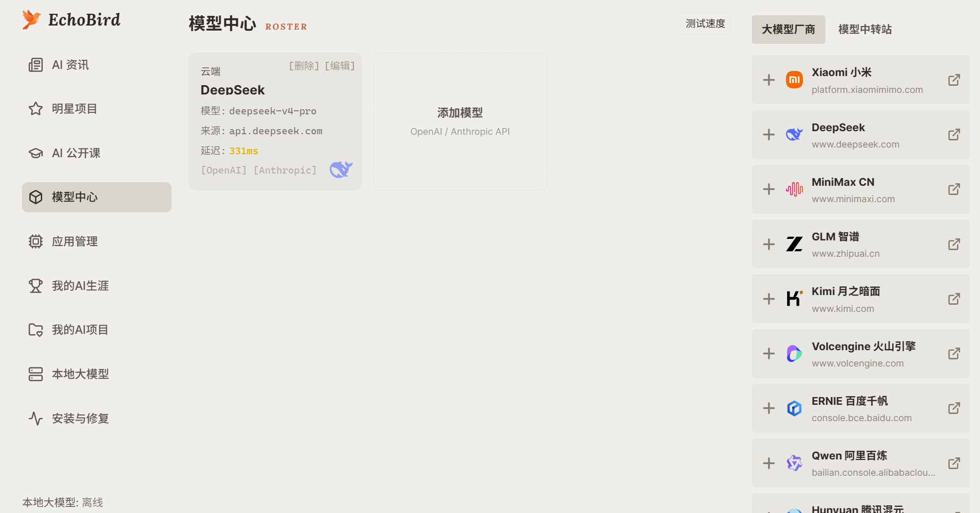Add DeepSeek provider with plus icon
This screenshot has height=513, width=980.
pyautogui.click(x=769, y=134)
